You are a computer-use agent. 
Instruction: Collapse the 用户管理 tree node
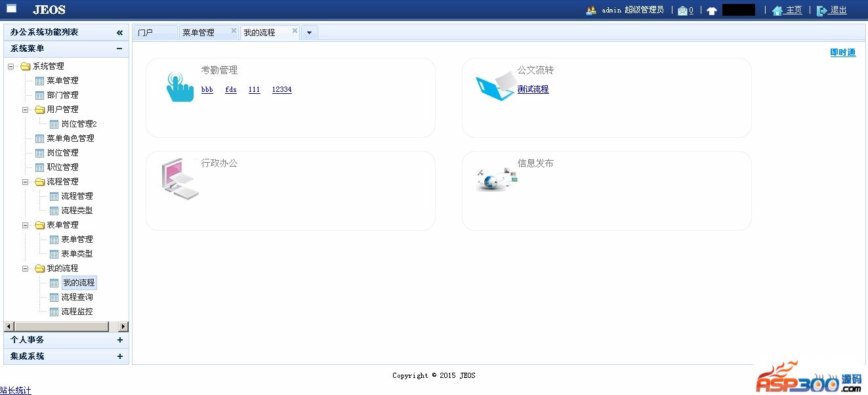[x=25, y=110]
